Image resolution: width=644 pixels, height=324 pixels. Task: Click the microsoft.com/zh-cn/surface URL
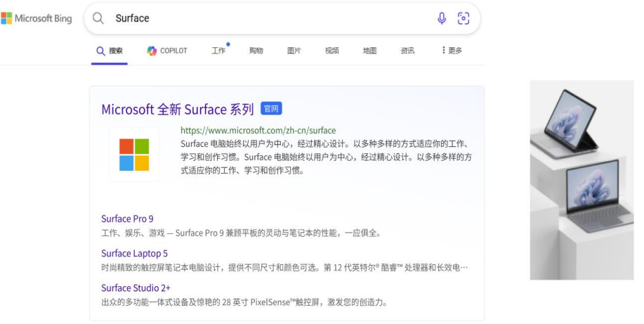[258, 130]
